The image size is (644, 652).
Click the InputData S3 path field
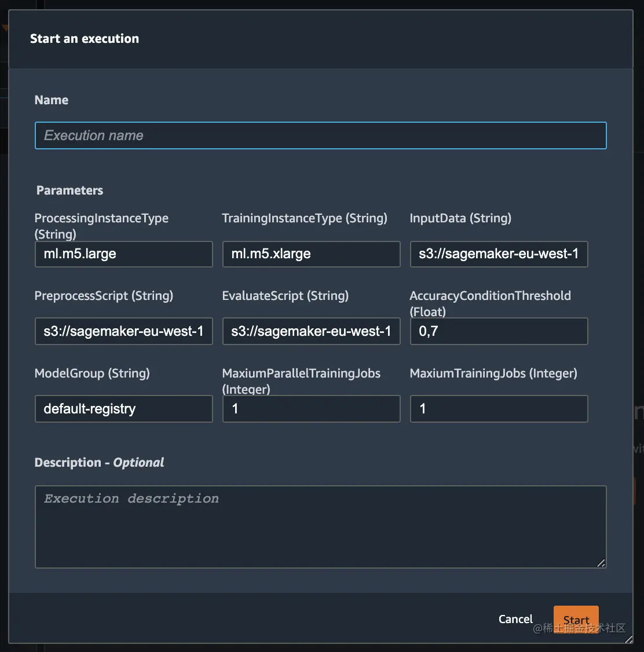pyautogui.click(x=499, y=254)
